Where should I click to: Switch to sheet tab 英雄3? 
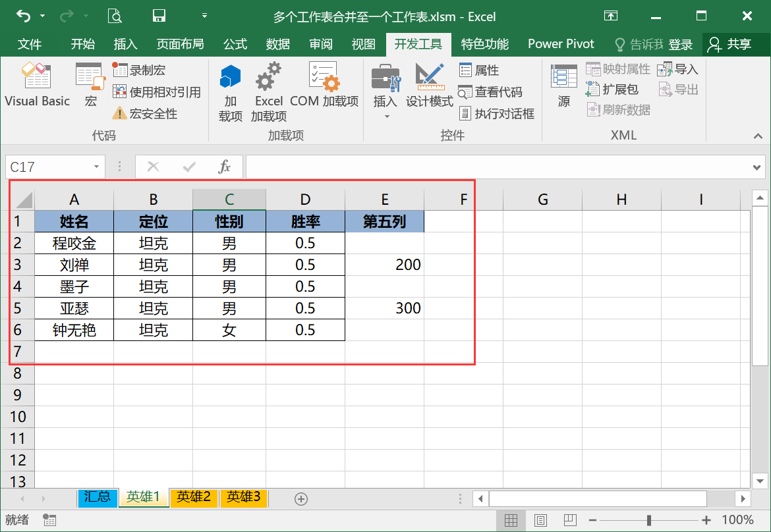pos(243,497)
